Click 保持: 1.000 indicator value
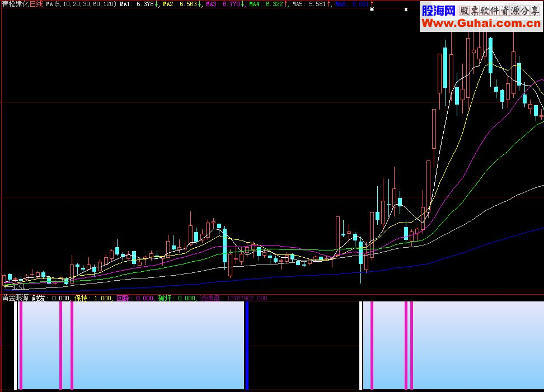Screen dimensions: 544x392 93,297
